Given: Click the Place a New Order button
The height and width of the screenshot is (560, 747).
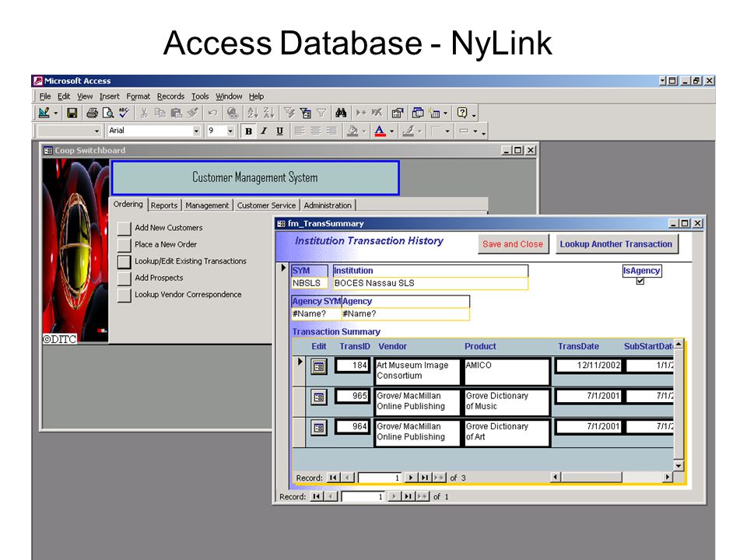Looking at the screenshot, I should 124,245.
